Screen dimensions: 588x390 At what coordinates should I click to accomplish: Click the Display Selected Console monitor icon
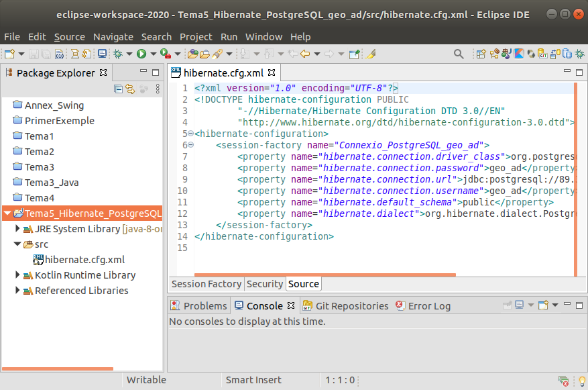point(520,305)
